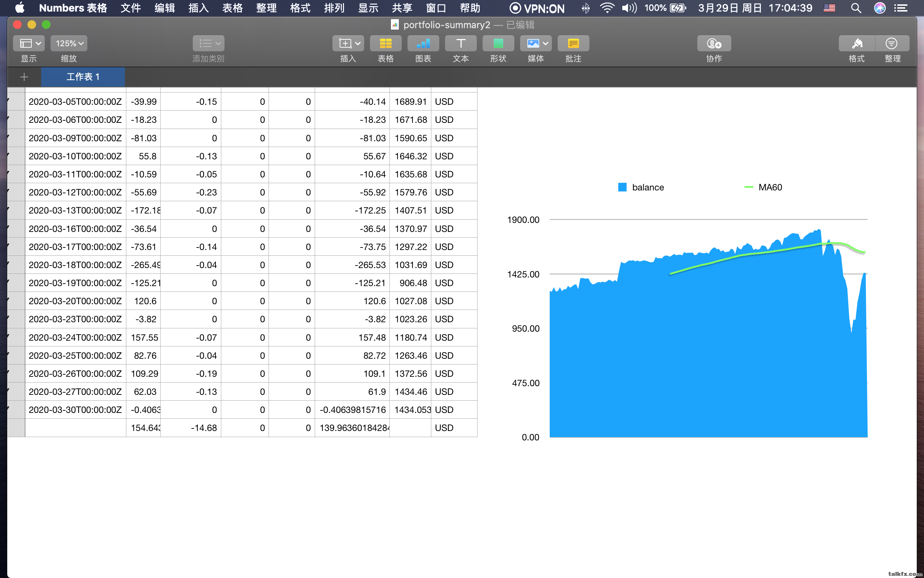This screenshot has width=924, height=578.
Task: Select the balance cell 906.48
Action: click(410, 283)
